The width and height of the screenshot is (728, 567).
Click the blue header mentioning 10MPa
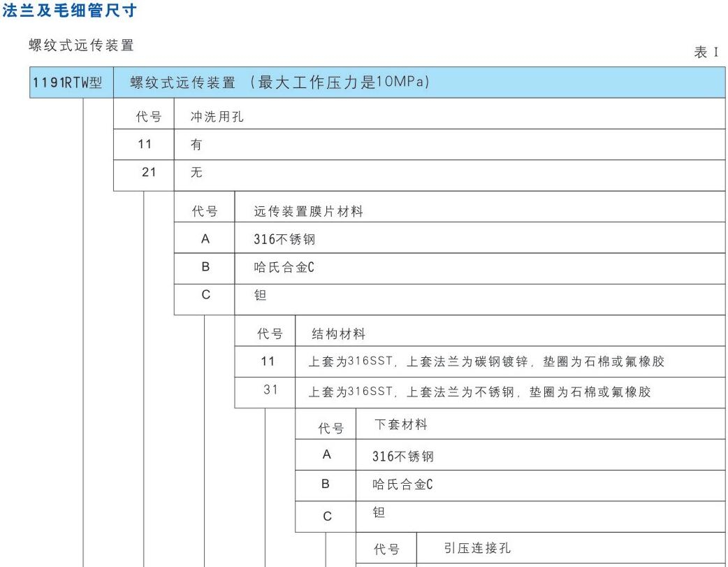(x=279, y=84)
